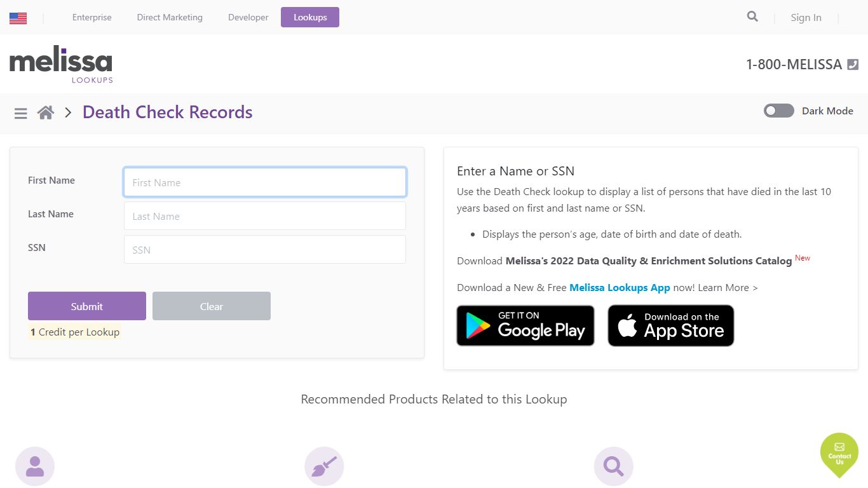Click 1-800-MELISSA phone number
The width and height of the screenshot is (868, 488).
(794, 64)
